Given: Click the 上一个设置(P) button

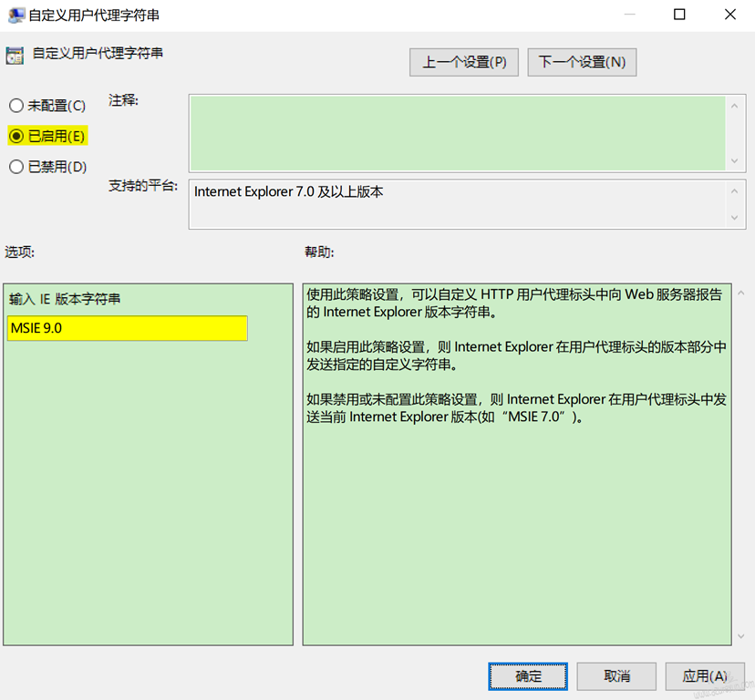Looking at the screenshot, I should (x=464, y=62).
